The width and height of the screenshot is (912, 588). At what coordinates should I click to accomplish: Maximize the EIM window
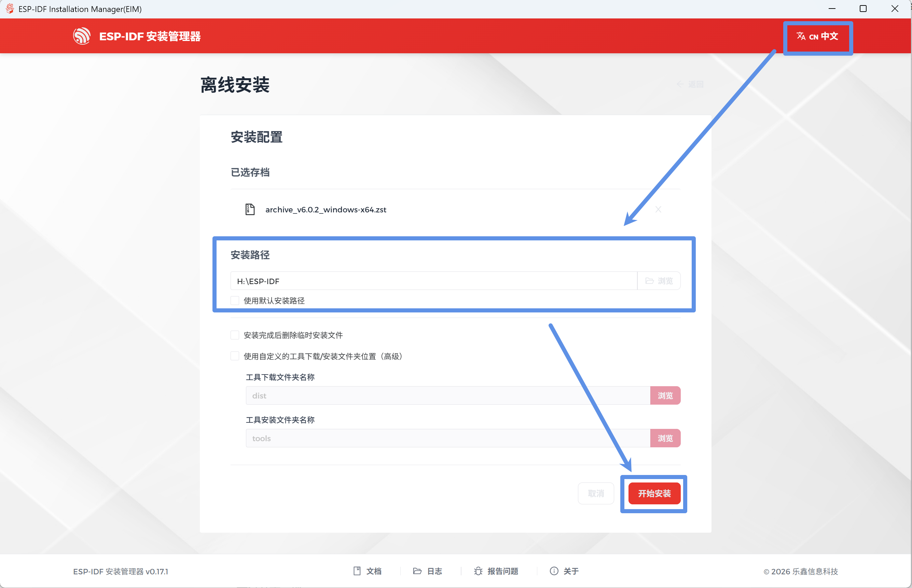[x=863, y=9]
